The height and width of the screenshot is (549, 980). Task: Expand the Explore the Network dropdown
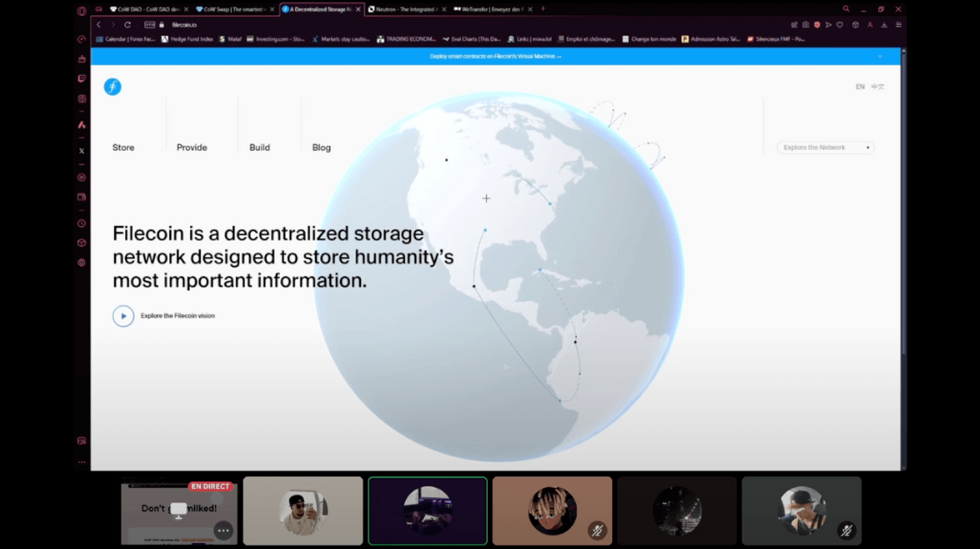[x=825, y=148]
